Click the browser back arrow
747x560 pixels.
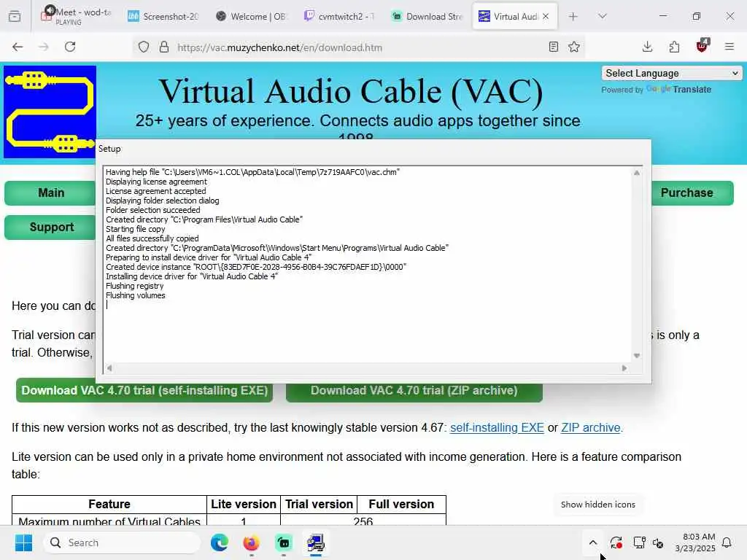pyautogui.click(x=18, y=47)
